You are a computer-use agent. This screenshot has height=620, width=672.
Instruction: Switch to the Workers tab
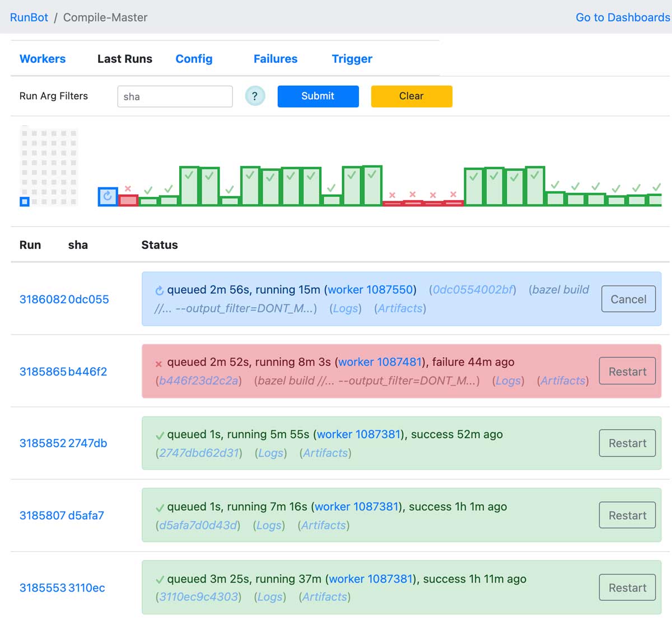click(x=43, y=59)
